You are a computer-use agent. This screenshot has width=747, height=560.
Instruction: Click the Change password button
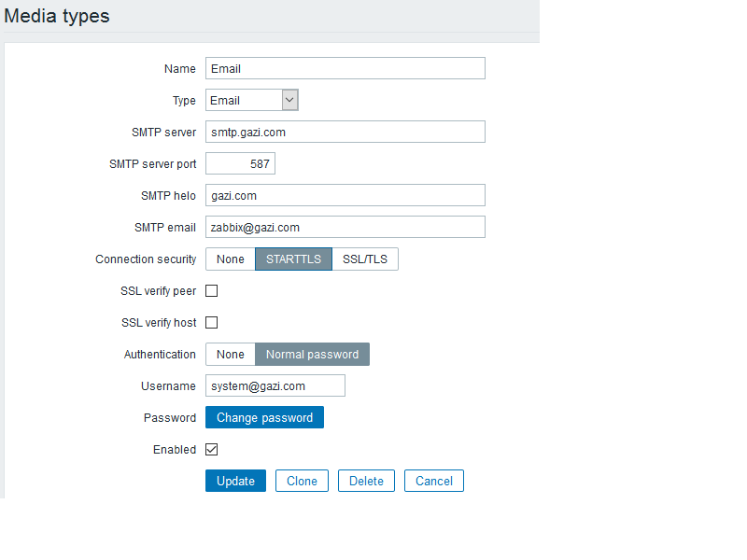point(264,417)
